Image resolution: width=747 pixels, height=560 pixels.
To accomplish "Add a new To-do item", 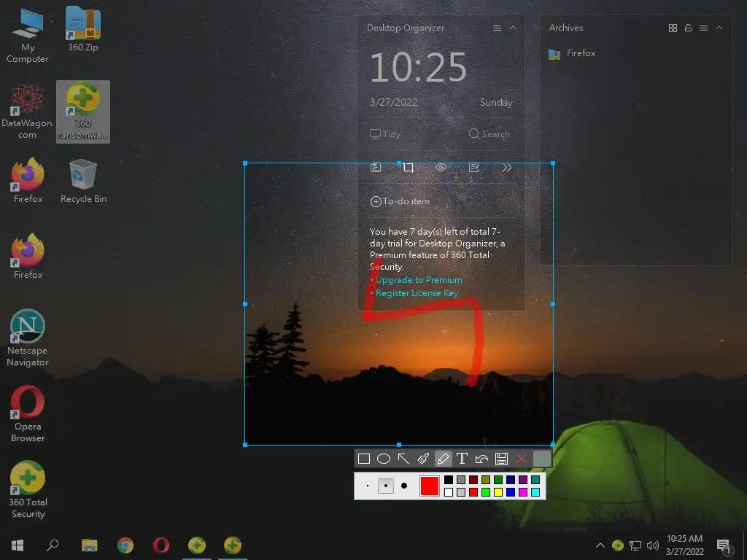I will click(x=400, y=201).
